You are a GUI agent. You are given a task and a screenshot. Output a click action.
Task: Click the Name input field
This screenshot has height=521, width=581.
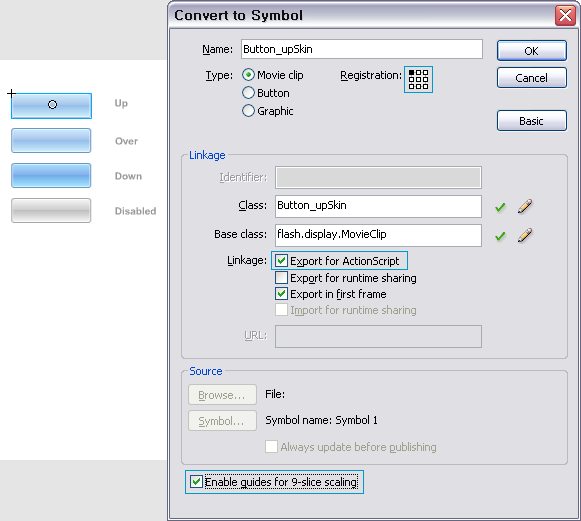(362, 49)
